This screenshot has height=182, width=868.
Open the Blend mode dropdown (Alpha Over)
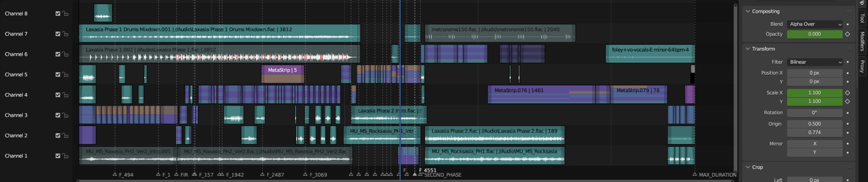coord(815,24)
